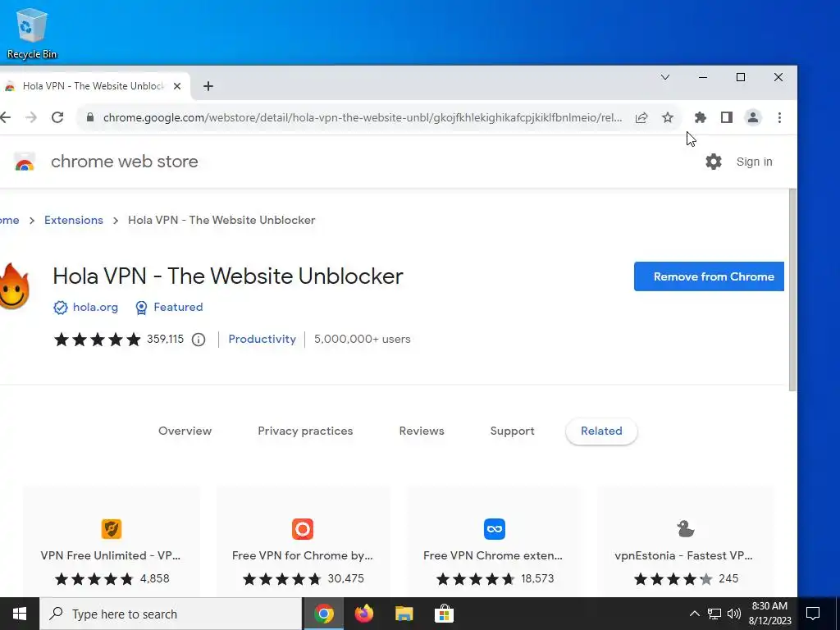Click the vpnEstonia - Fastest VP... title
The width and height of the screenshot is (840, 630).
683,555
